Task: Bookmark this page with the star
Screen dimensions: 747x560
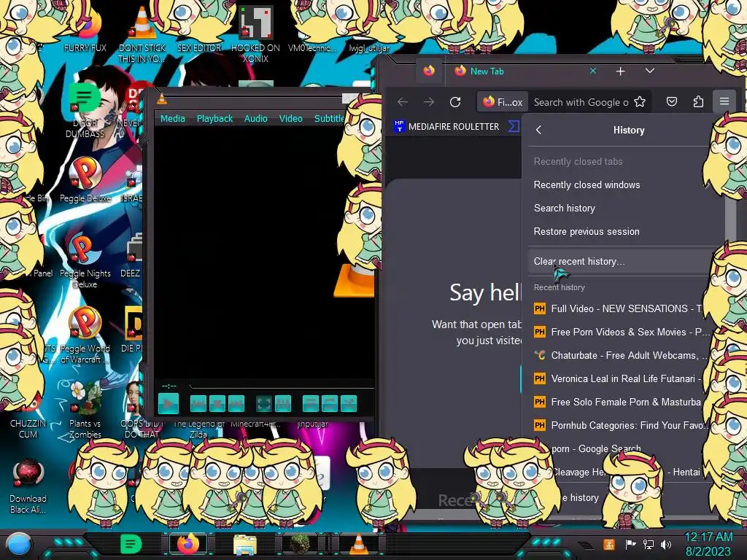Action: (640, 102)
